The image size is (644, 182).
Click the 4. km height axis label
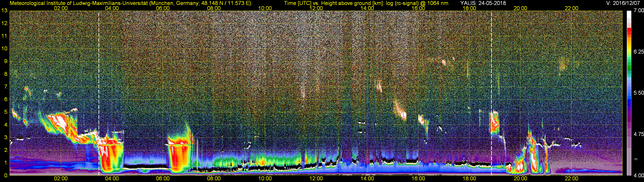click(x=6, y=125)
